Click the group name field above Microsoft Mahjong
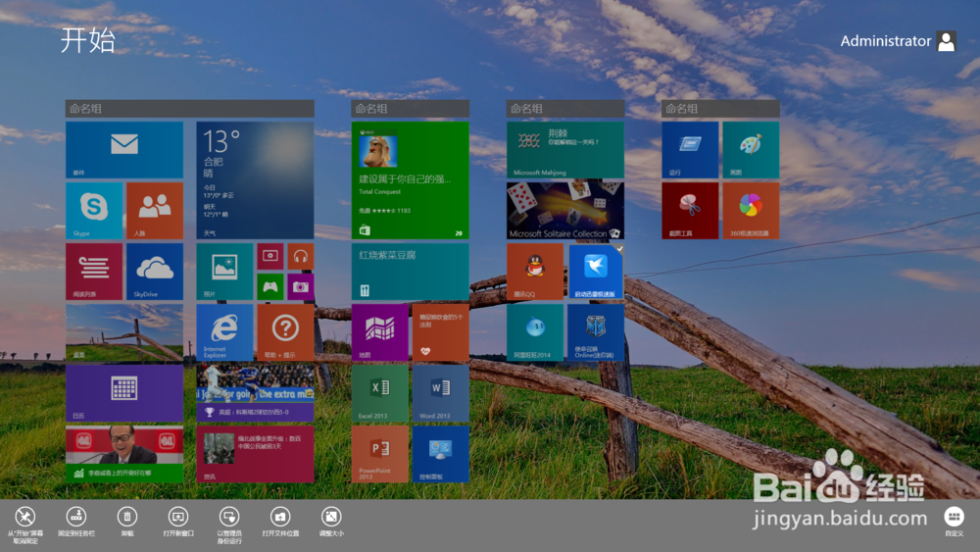Viewport: 980px width, 552px height. coord(565,109)
